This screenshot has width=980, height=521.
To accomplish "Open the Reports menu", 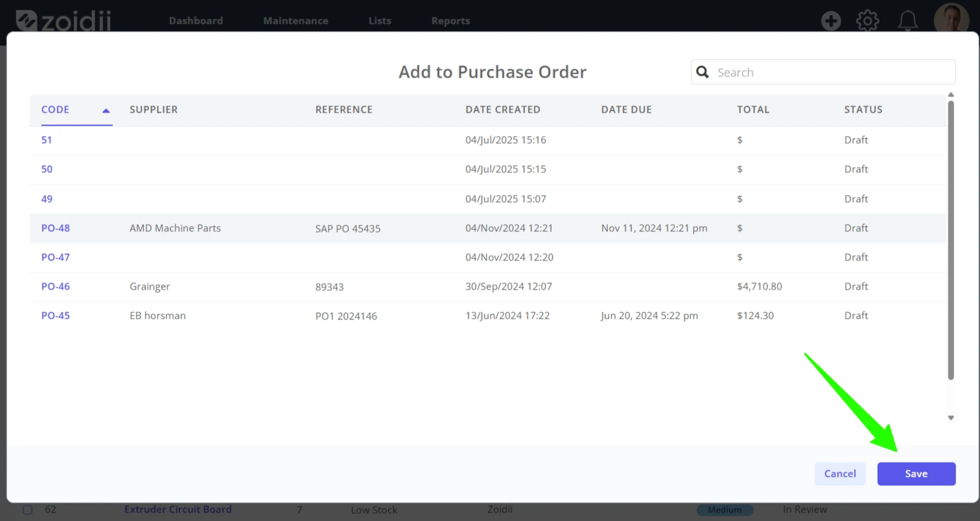I will 450,21.
